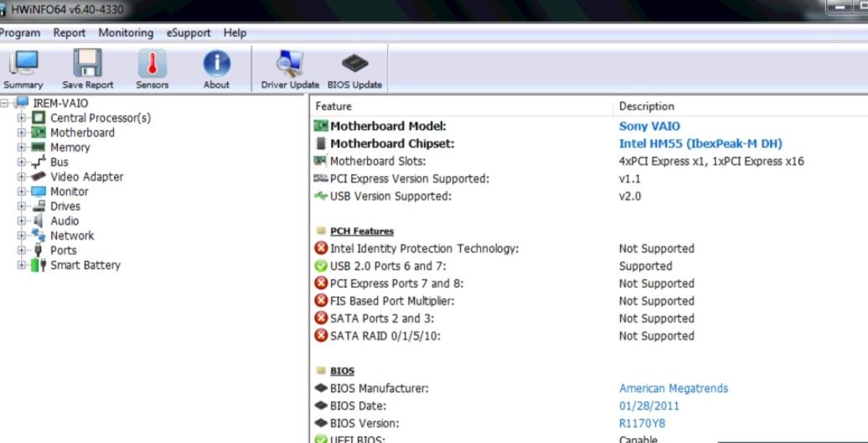Open the BIOS Update chip icon

pos(355,64)
